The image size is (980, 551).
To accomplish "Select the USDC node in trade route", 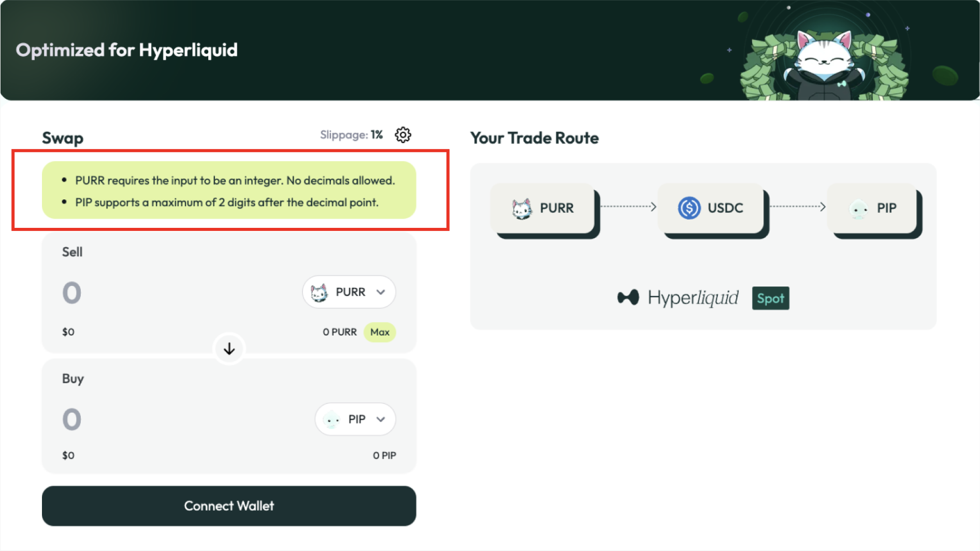I will (713, 208).
